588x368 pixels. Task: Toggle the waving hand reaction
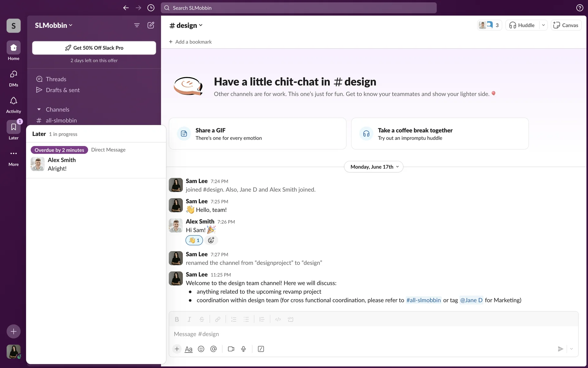pos(194,240)
